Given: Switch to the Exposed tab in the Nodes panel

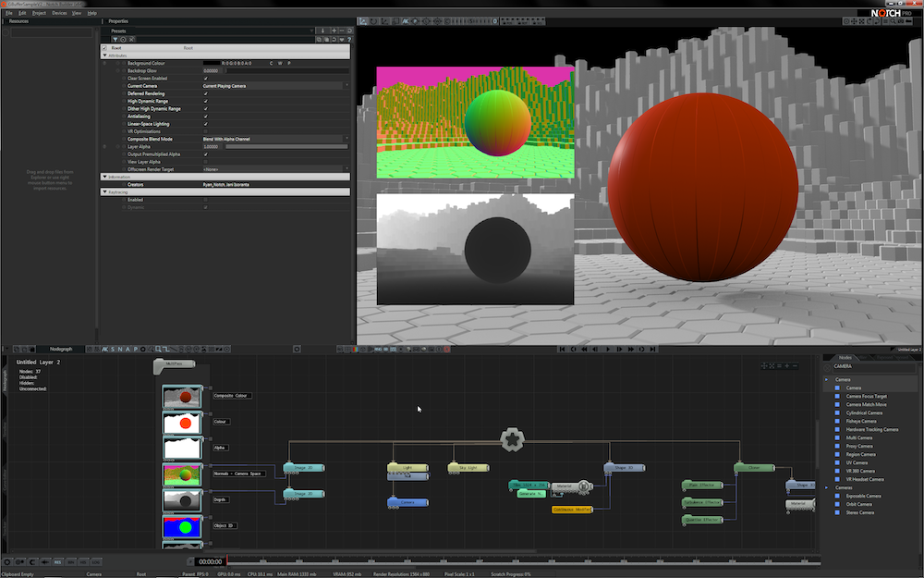Looking at the screenshot, I should click(883, 357).
